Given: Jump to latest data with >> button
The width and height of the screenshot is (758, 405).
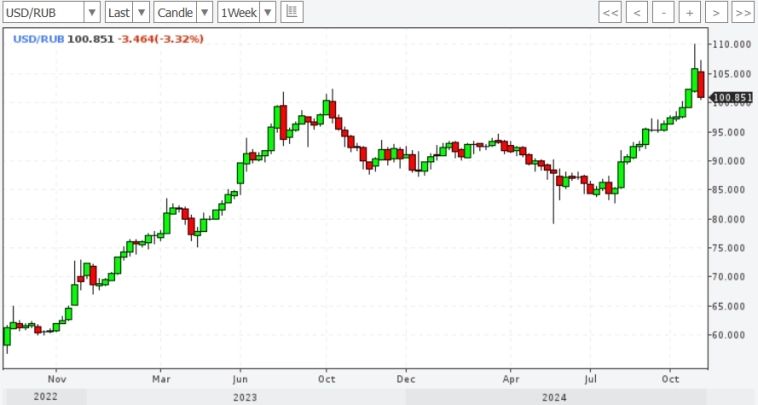Looking at the screenshot, I should (743, 13).
